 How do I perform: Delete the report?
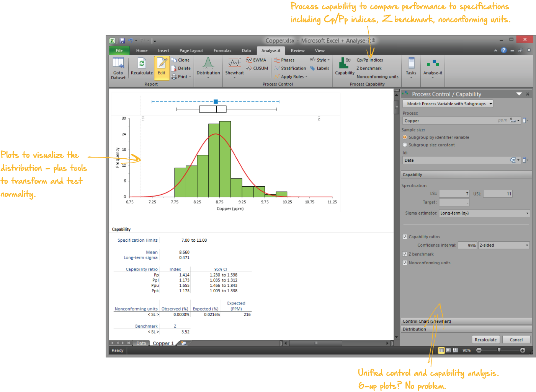coord(181,68)
